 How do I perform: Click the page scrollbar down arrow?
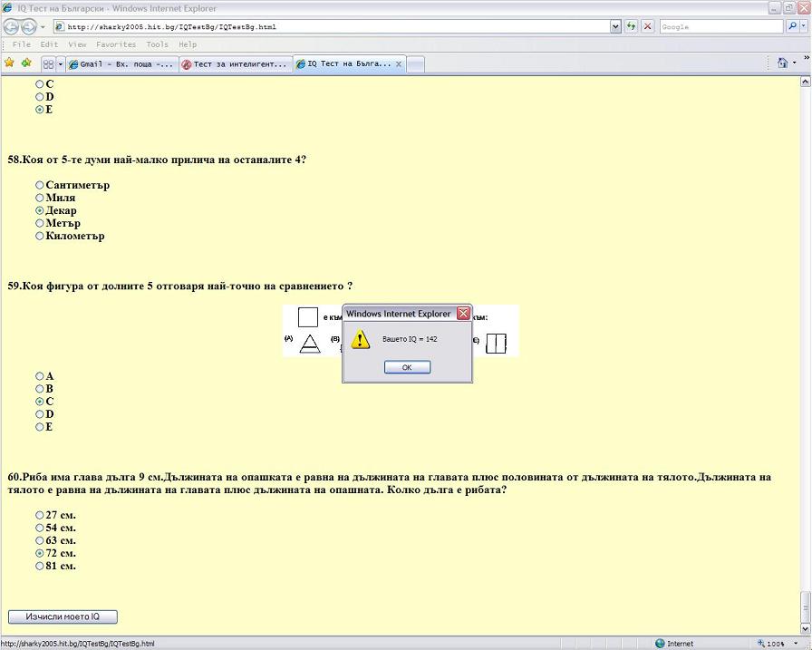[x=806, y=629]
